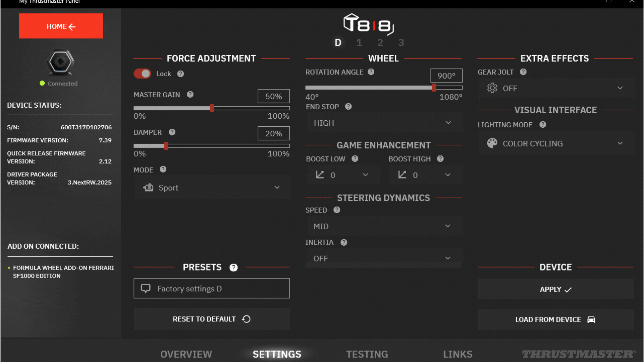The width and height of the screenshot is (644, 362).
Task: Toggle the force adjustment Lock switch
Action: click(x=143, y=74)
